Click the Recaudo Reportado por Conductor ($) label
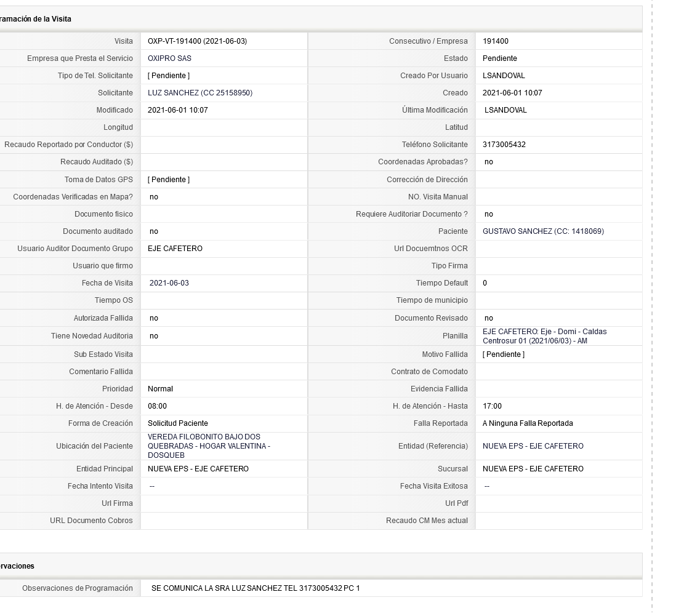 tap(68, 144)
